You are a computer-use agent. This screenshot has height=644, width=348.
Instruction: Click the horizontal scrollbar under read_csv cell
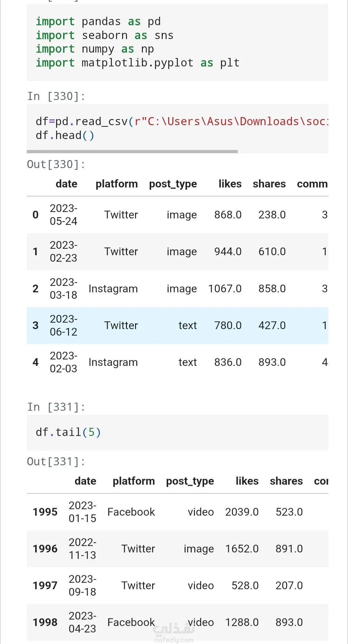click(132, 151)
